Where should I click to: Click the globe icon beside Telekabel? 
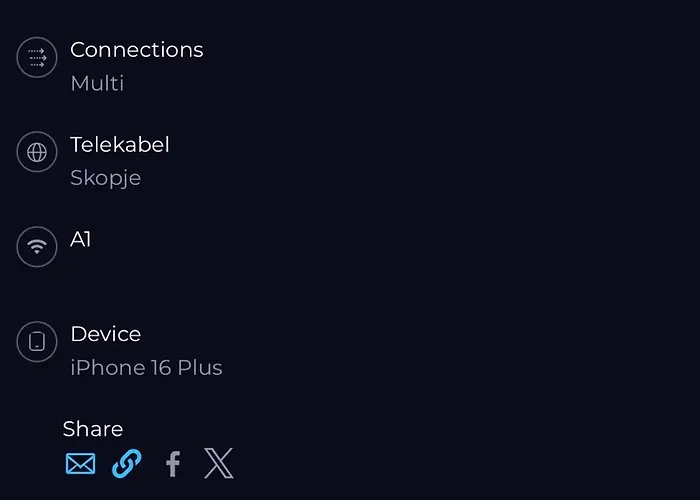37,152
